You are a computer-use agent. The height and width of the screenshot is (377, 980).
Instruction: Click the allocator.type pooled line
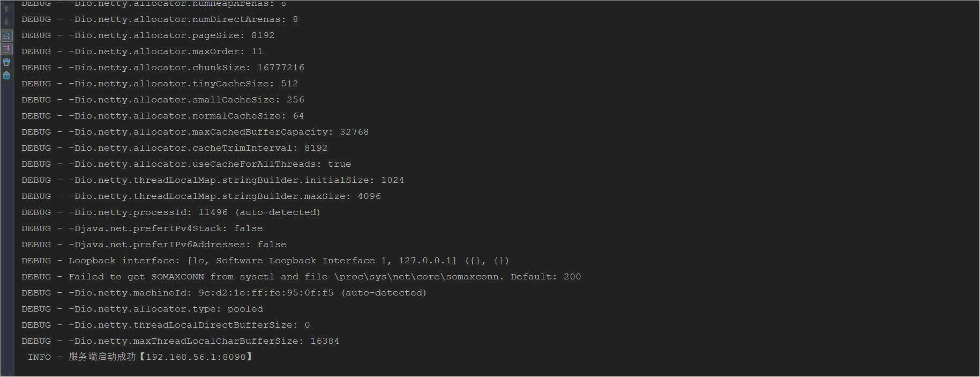142,309
